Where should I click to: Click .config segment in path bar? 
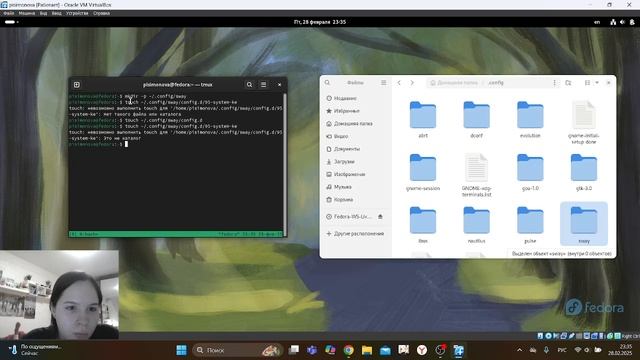click(496, 83)
